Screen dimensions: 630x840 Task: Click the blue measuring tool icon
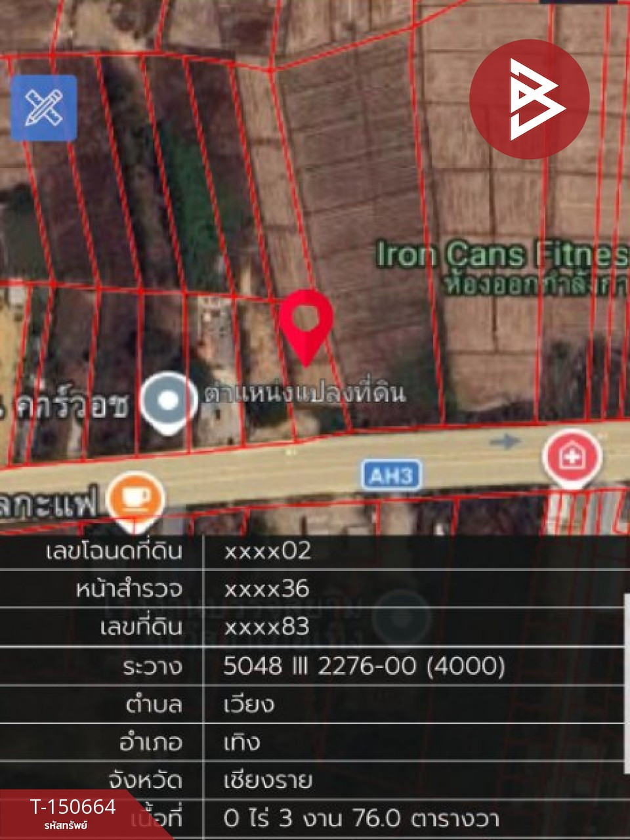pos(43,108)
